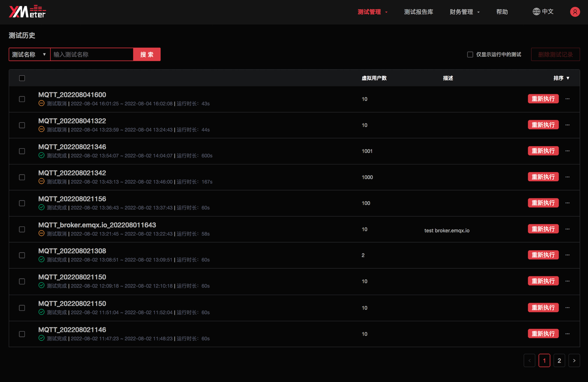Check the box for MQTT_202208021346
Screen dimensions: 588x382
click(x=22, y=151)
